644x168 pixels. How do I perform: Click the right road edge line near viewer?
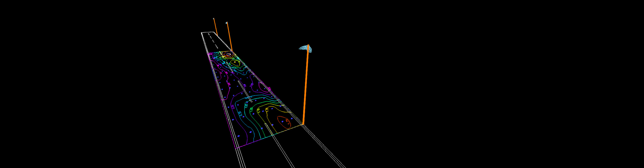click(x=327, y=151)
